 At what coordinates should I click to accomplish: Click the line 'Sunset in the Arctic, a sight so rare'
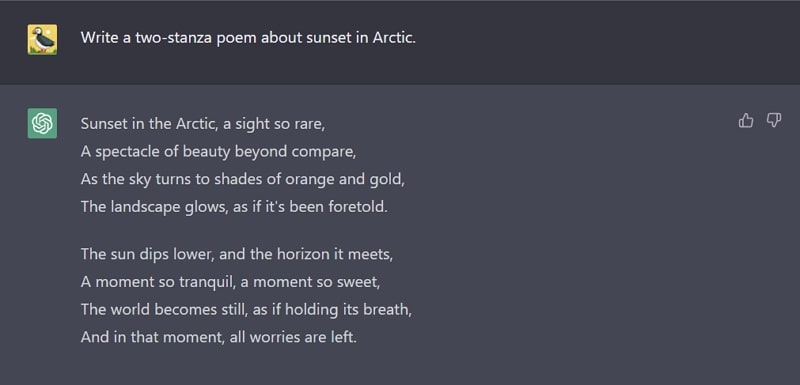203,124
